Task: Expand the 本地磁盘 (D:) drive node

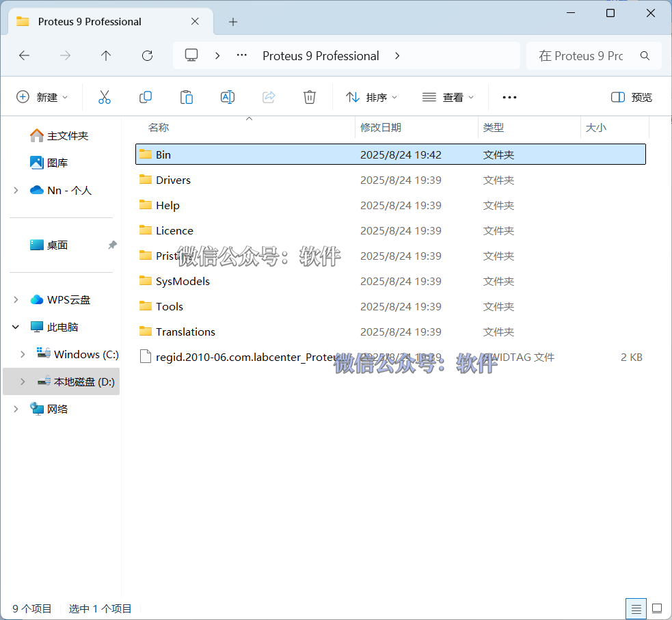Action: pyautogui.click(x=23, y=381)
